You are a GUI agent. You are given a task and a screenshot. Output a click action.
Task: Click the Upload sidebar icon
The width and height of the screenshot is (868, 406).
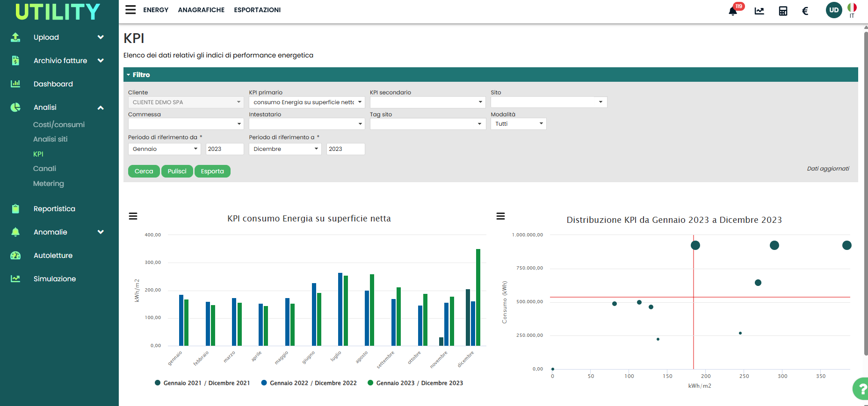point(15,37)
